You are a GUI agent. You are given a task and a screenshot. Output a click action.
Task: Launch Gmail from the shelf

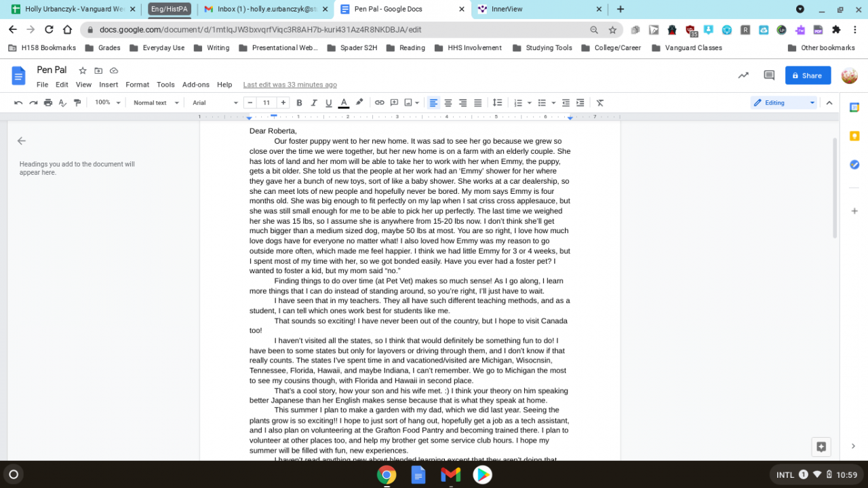(x=450, y=474)
